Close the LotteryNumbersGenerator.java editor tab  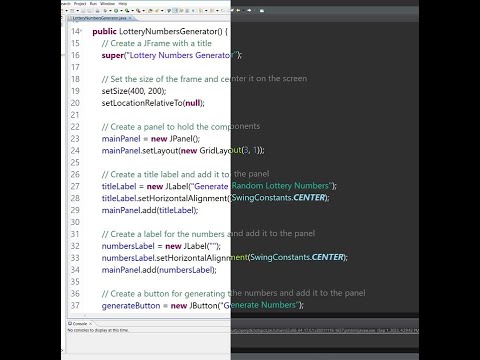click(130, 18)
